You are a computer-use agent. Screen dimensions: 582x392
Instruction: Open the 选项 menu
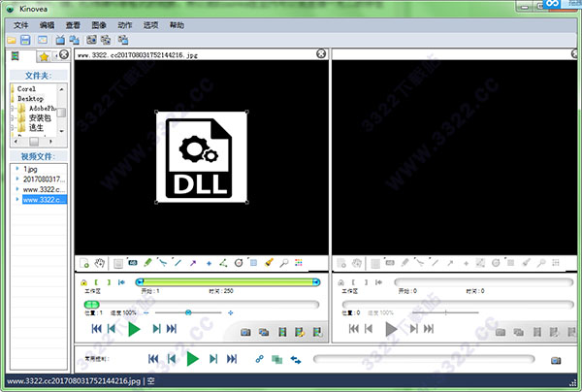coord(151,25)
